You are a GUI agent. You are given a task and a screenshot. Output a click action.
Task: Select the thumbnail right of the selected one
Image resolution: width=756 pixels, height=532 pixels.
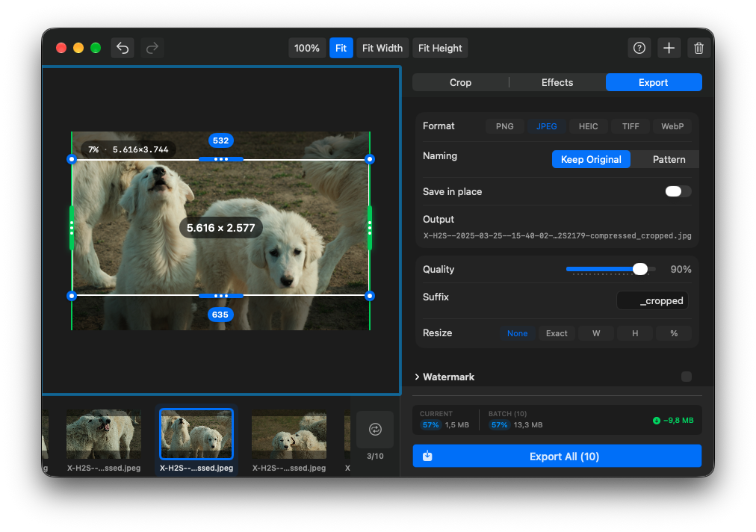(x=289, y=433)
